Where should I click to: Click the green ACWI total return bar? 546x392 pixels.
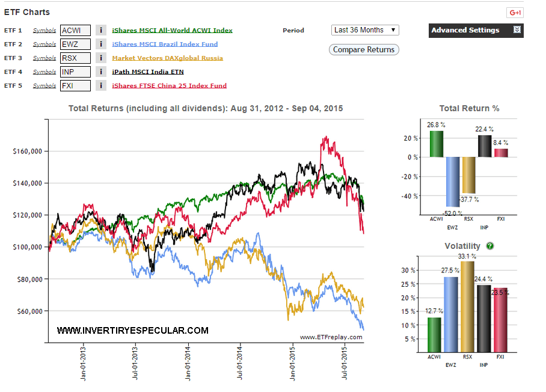click(436, 144)
